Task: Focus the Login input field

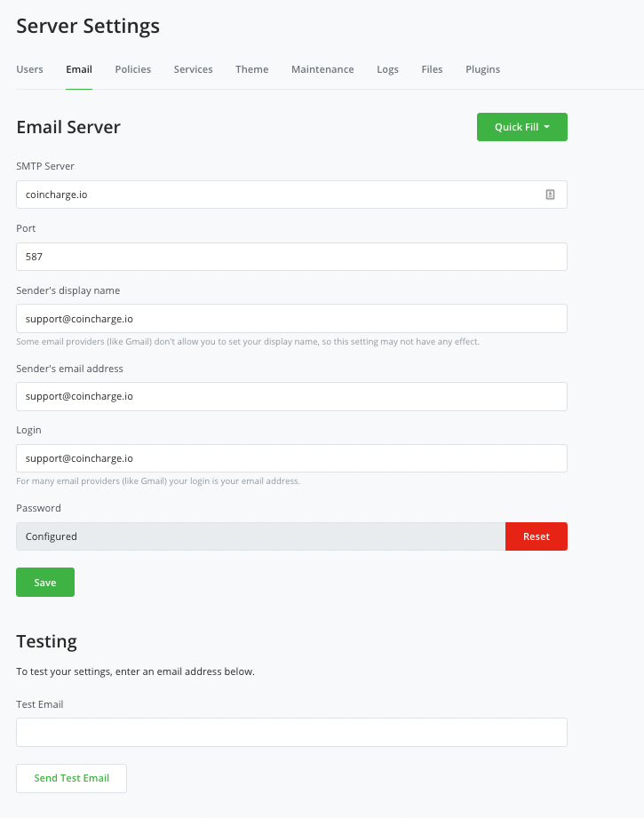Action: pos(291,458)
